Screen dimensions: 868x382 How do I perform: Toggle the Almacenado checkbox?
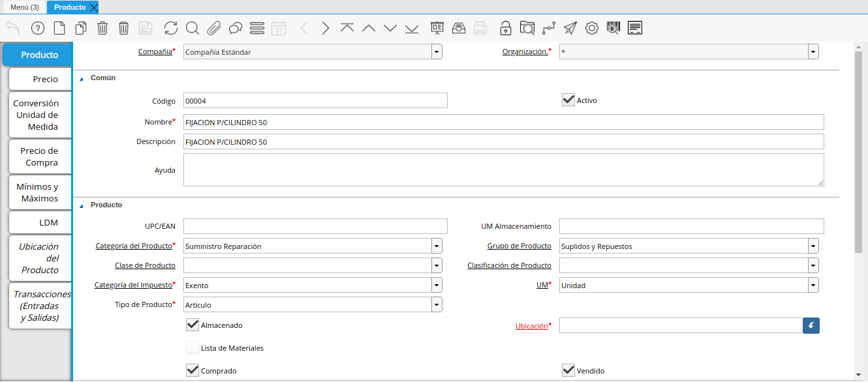[193, 325]
